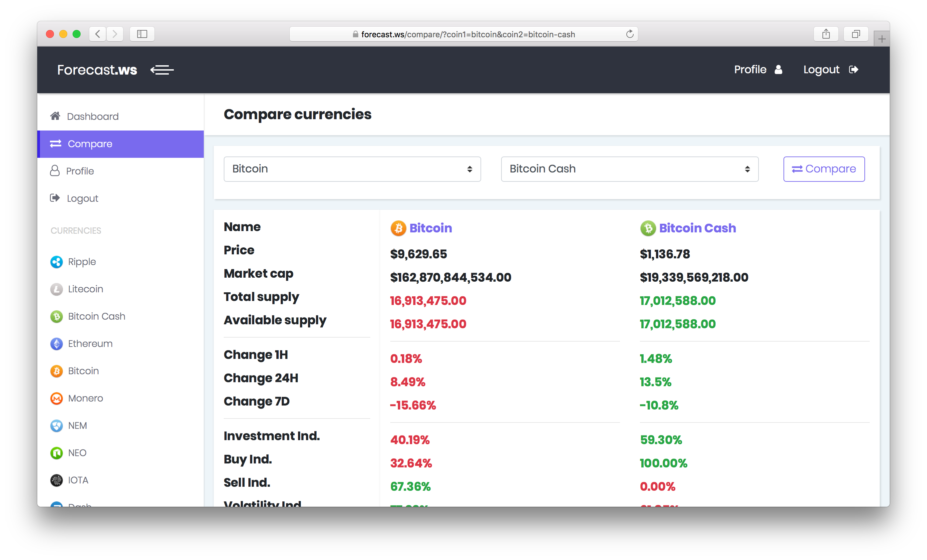
Task: Open IOTA from the currencies list
Action: pyautogui.click(x=78, y=480)
